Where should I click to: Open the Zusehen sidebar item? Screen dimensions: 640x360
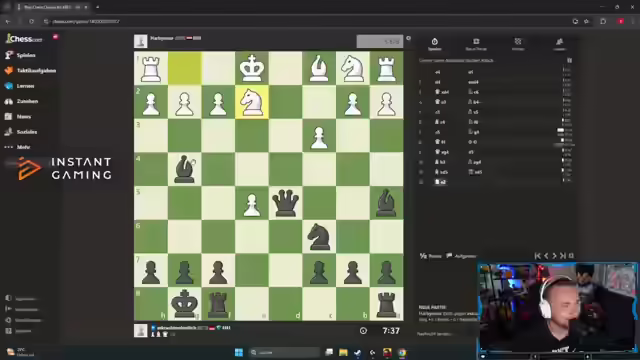click(21, 101)
